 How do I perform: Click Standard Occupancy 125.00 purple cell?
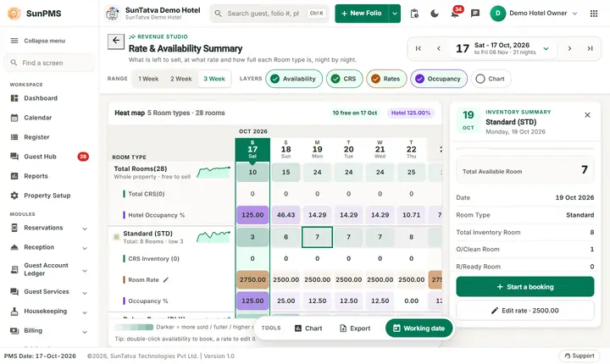(x=252, y=301)
